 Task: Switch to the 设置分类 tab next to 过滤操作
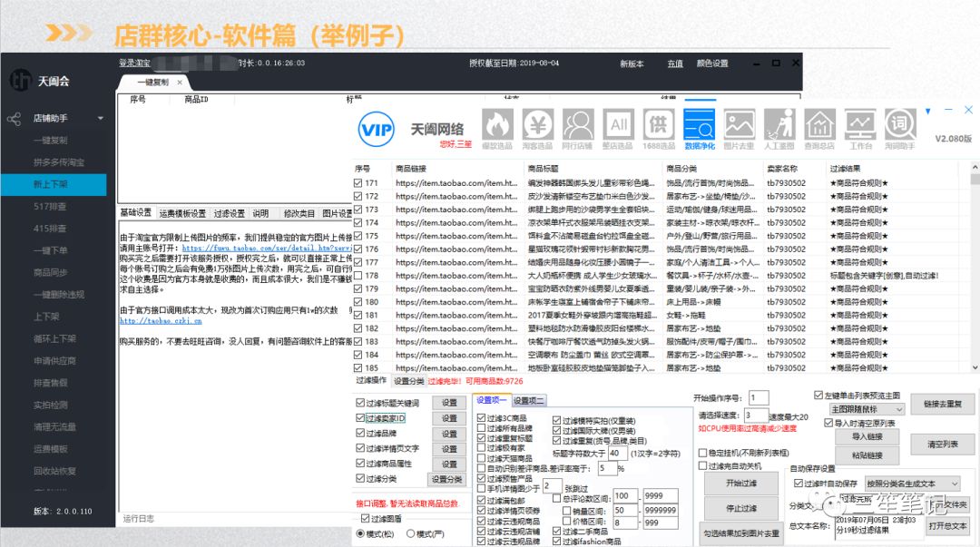tap(408, 381)
